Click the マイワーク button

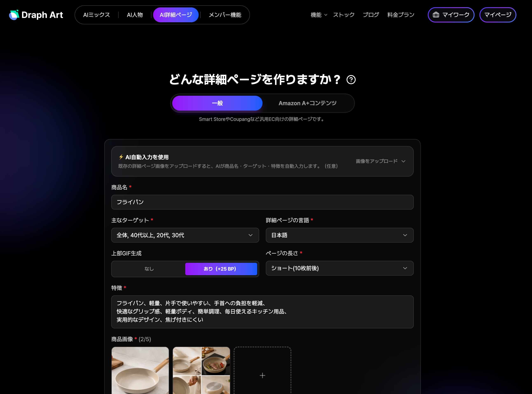click(x=451, y=15)
